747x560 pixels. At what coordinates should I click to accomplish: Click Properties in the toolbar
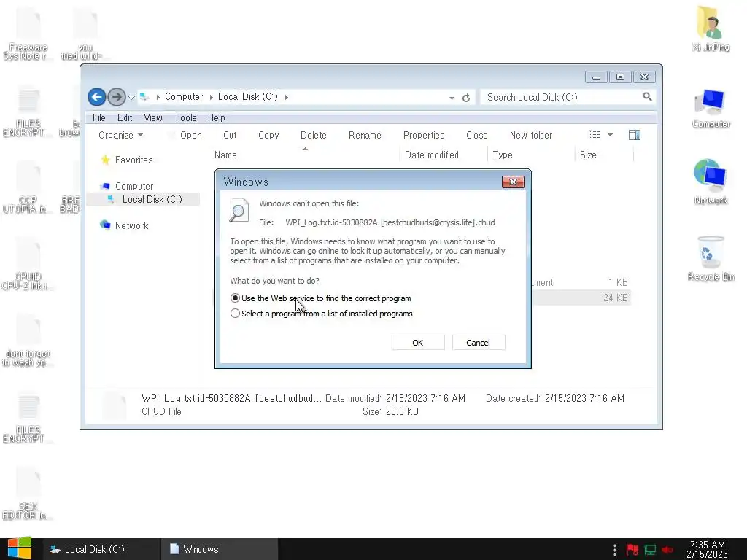click(424, 135)
